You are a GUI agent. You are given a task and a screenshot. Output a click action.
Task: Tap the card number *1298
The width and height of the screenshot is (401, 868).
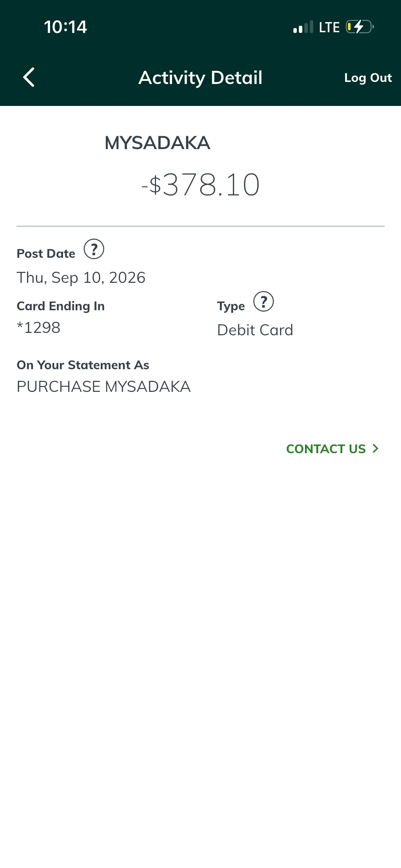point(38,328)
